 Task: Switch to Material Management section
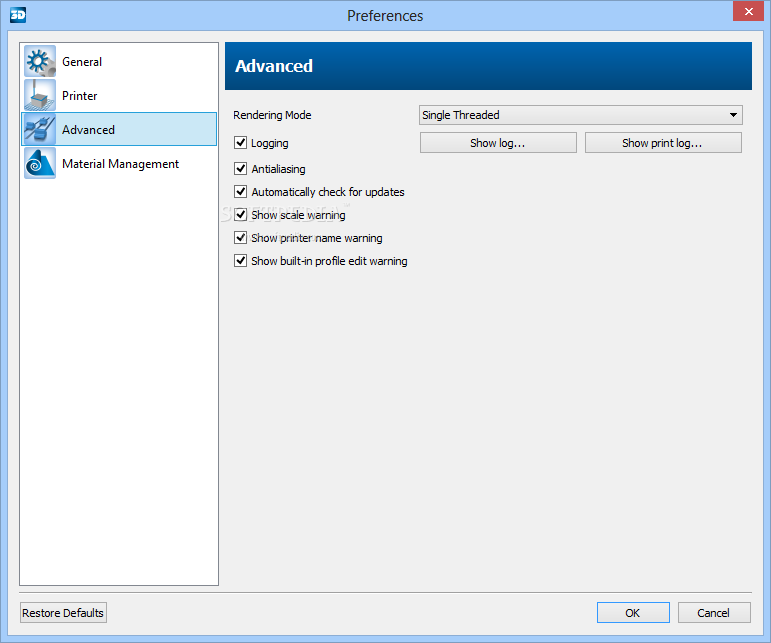[120, 164]
